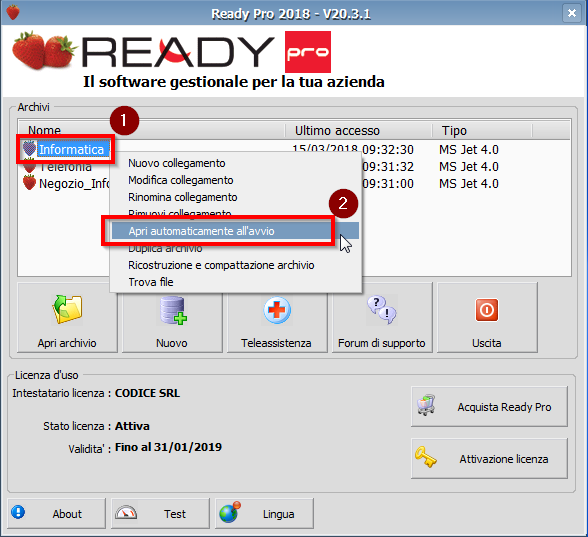Choose Ricostruzione e compattazione archivio
Viewport: 588px width, 537px height.
pyautogui.click(x=236, y=265)
